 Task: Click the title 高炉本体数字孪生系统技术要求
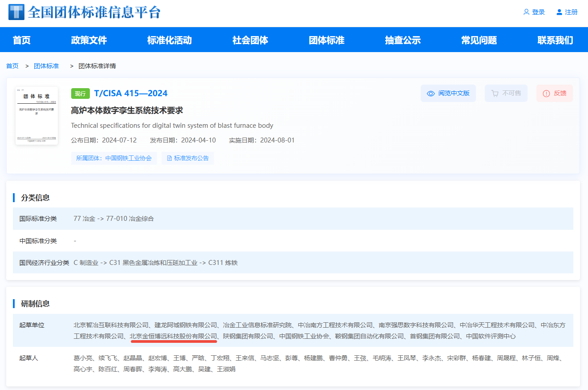coord(127,110)
